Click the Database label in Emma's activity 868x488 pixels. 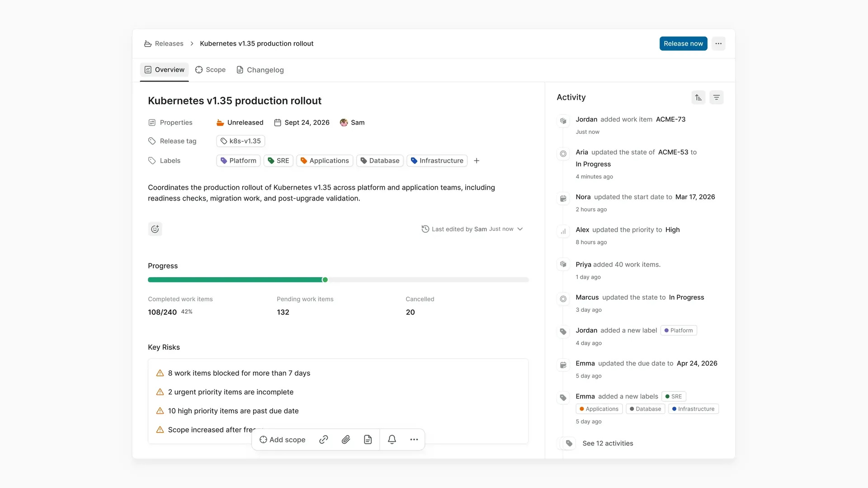coord(645,409)
